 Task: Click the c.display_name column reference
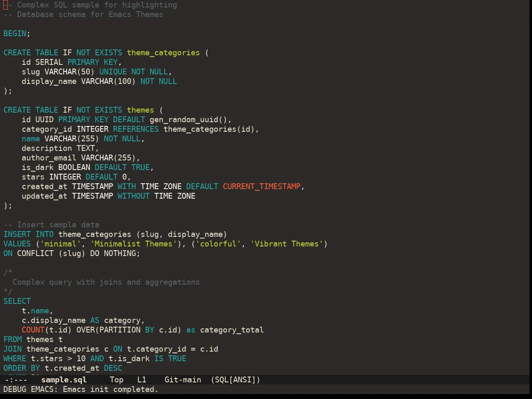(x=54, y=320)
